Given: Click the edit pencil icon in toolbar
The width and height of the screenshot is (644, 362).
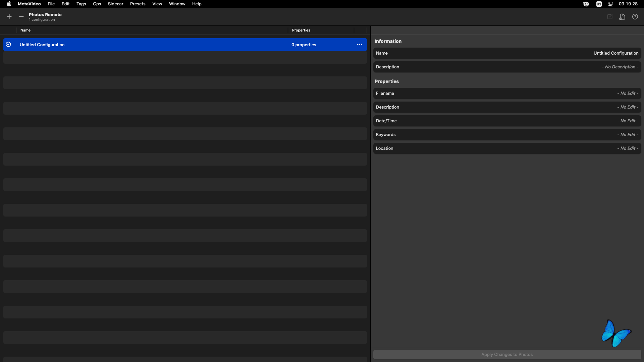Looking at the screenshot, I should click(x=610, y=16).
